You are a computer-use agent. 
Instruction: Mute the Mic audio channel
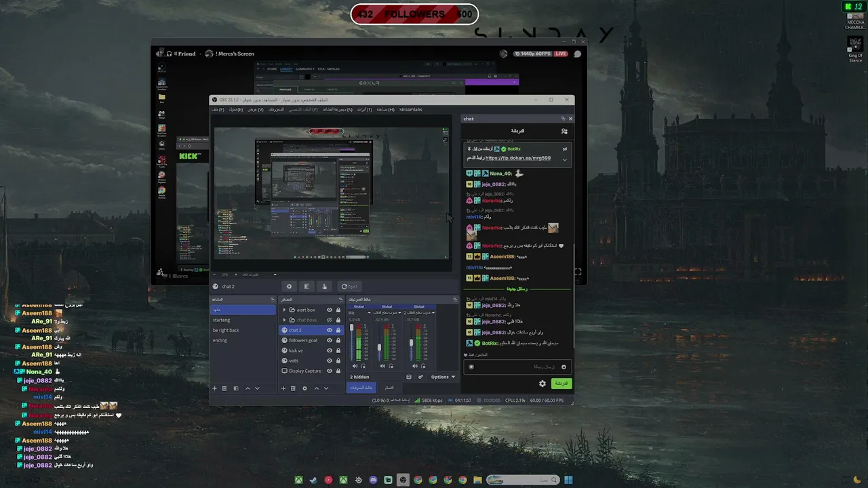tap(354, 366)
